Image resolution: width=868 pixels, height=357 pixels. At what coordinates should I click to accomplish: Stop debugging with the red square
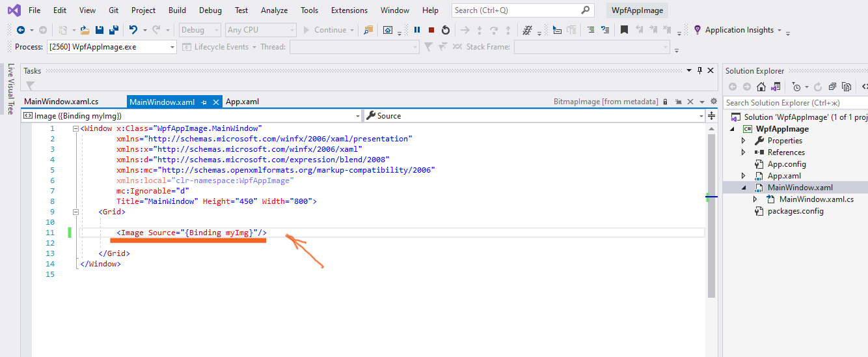tap(431, 30)
